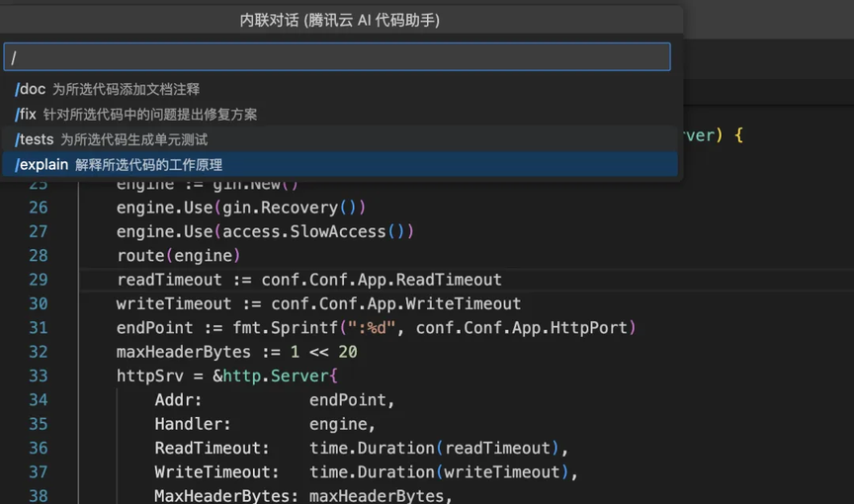Image resolution: width=854 pixels, height=504 pixels.
Task: Click the engine.Use(access.SlowAccess()) code line
Action: 265,231
